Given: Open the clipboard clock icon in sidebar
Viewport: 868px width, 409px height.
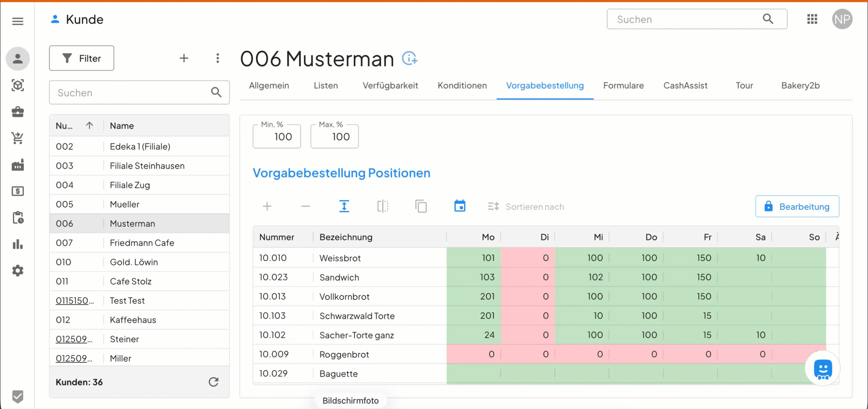Looking at the screenshot, I should 17,217.
